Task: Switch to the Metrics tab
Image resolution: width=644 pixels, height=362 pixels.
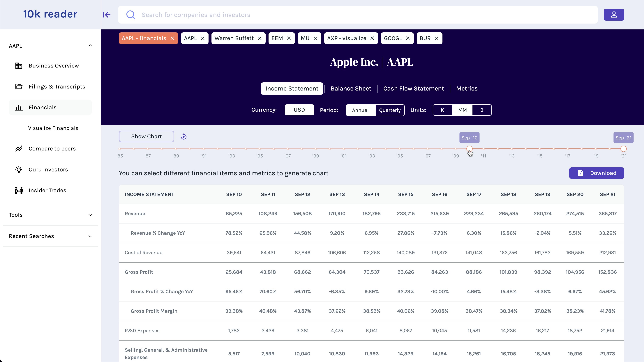Action: click(x=467, y=88)
